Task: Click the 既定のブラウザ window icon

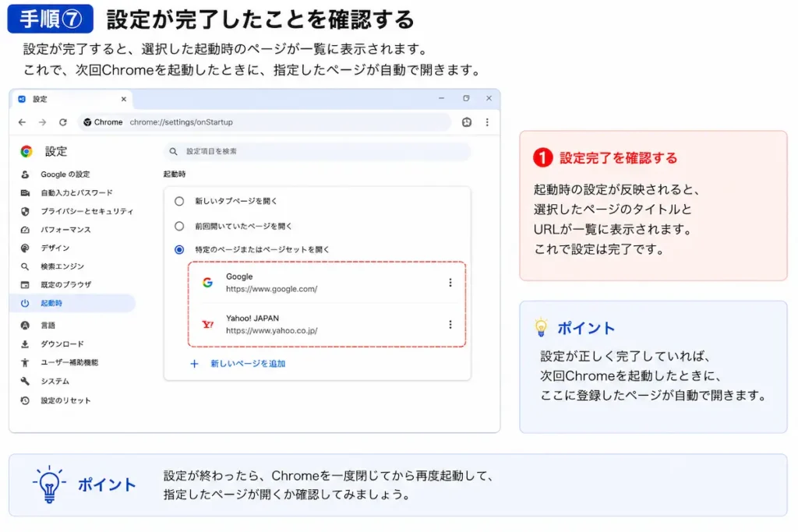Action: point(24,284)
